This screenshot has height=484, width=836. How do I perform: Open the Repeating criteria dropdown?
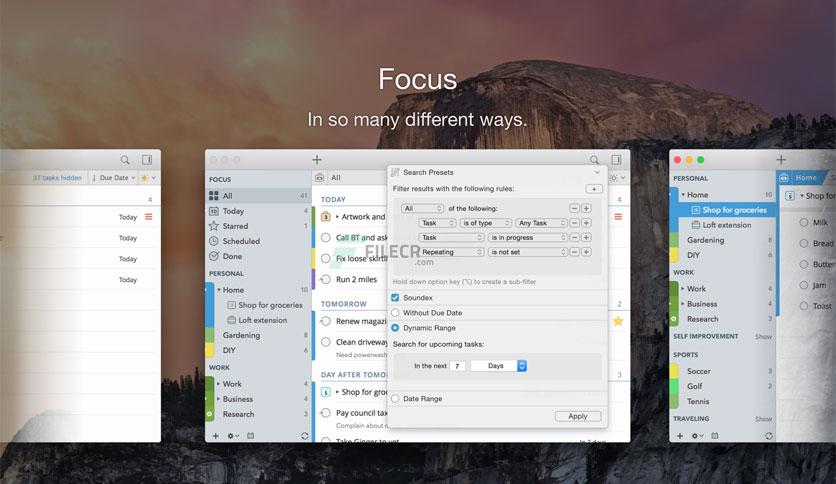pos(452,252)
